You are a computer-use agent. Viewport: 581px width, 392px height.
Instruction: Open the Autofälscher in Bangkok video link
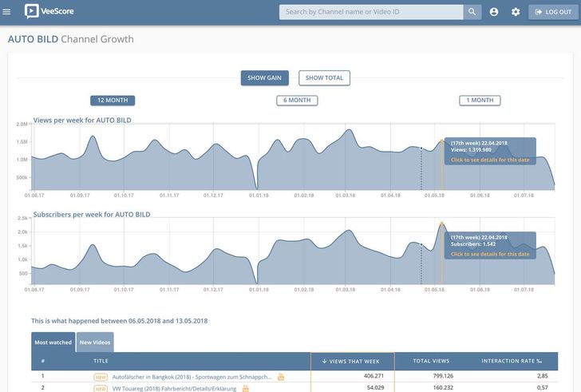192,377
